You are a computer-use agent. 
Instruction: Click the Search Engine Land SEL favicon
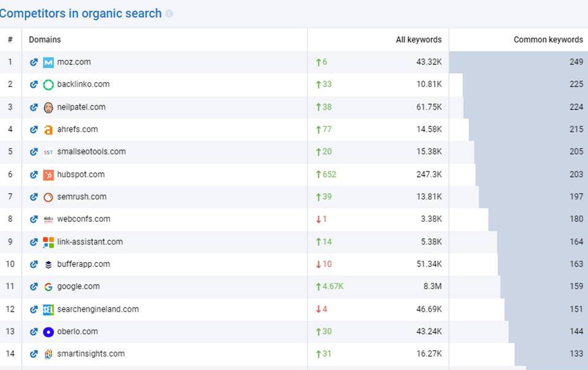(48, 309)
